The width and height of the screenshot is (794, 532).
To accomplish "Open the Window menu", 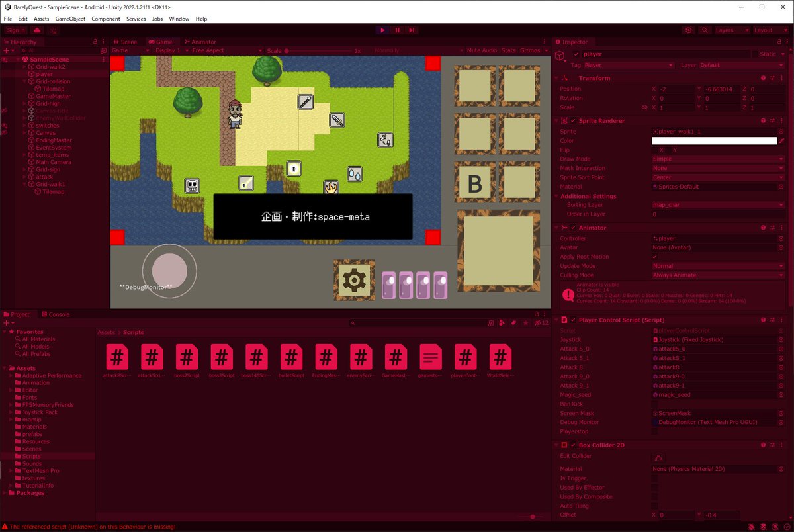I will coord(179,19).
